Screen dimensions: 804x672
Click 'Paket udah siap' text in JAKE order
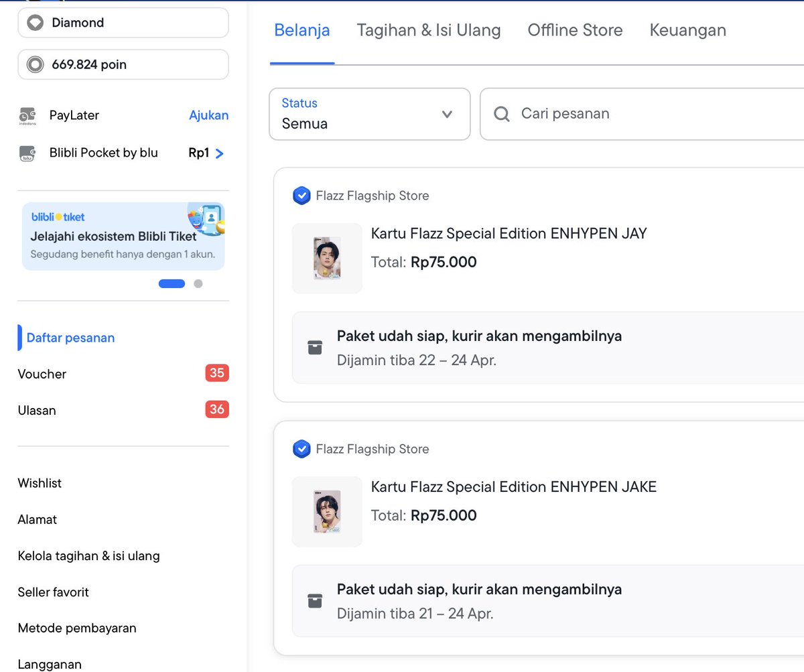point(480,589)
